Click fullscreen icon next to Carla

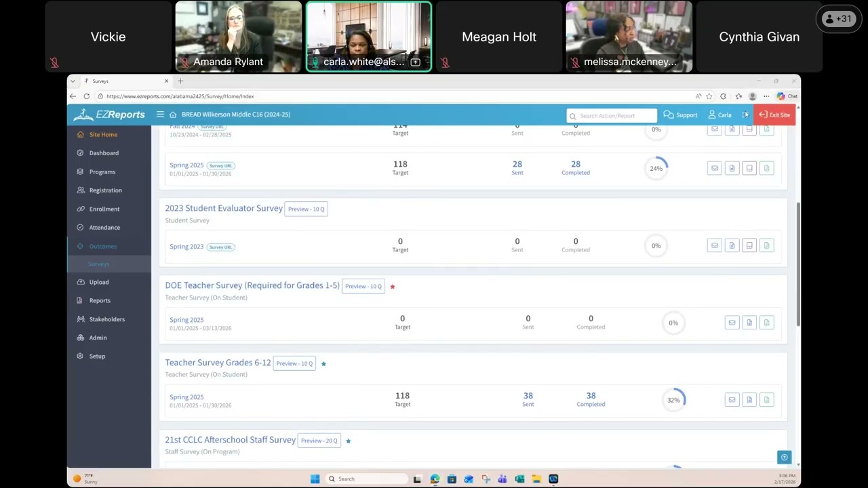coord(745,115)
